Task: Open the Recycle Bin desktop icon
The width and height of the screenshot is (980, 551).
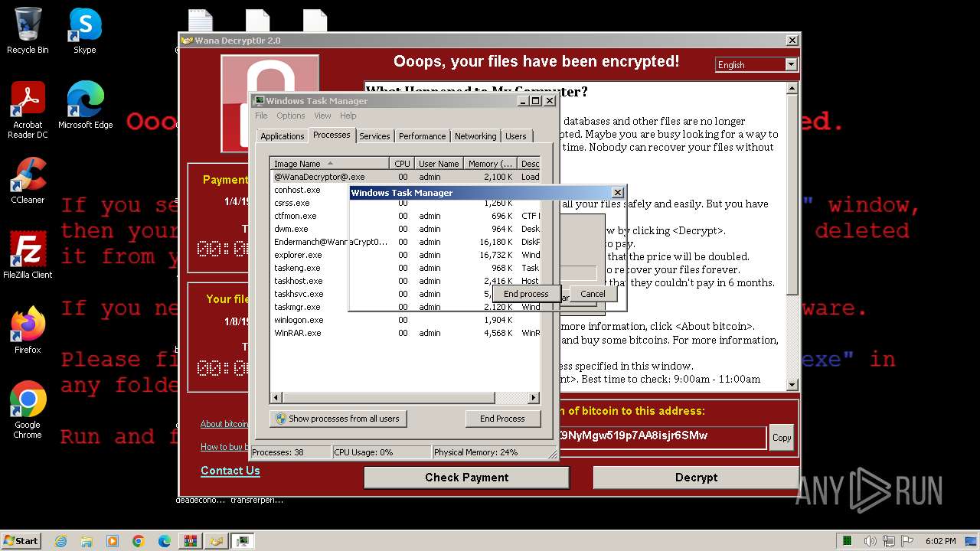Action: click(x=28, y=31)
